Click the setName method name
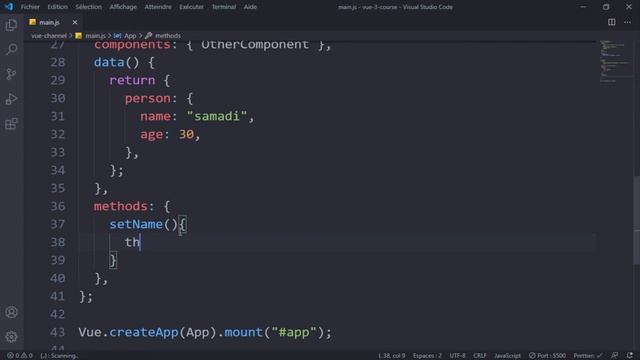The image size is (640, 360). 136,224
